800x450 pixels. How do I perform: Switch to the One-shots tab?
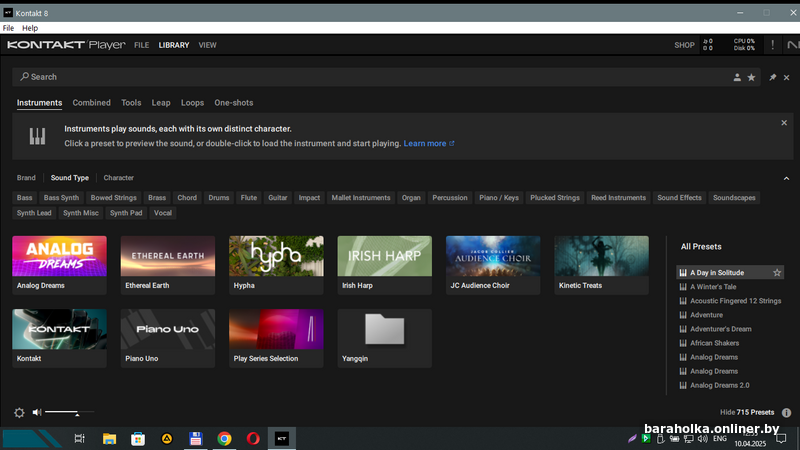234,103
